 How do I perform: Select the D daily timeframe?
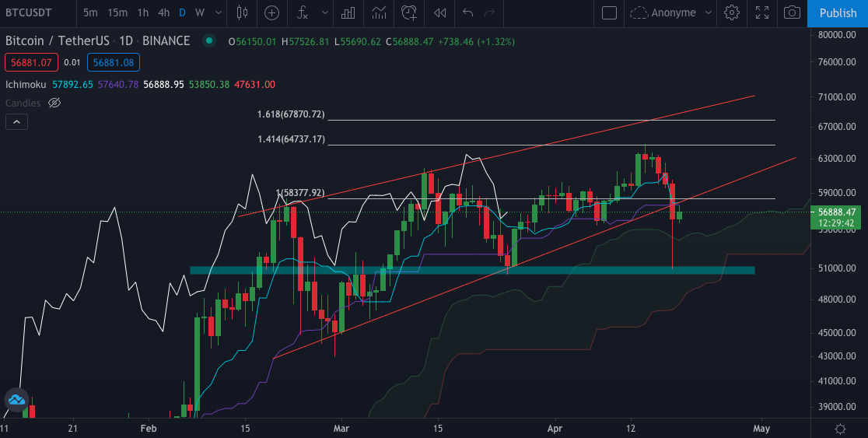[182, 12]
